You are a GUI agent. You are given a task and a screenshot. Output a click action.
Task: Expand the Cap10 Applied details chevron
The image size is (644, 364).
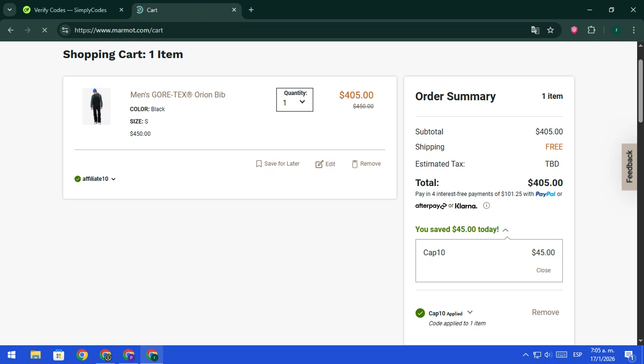coord(470,312)
